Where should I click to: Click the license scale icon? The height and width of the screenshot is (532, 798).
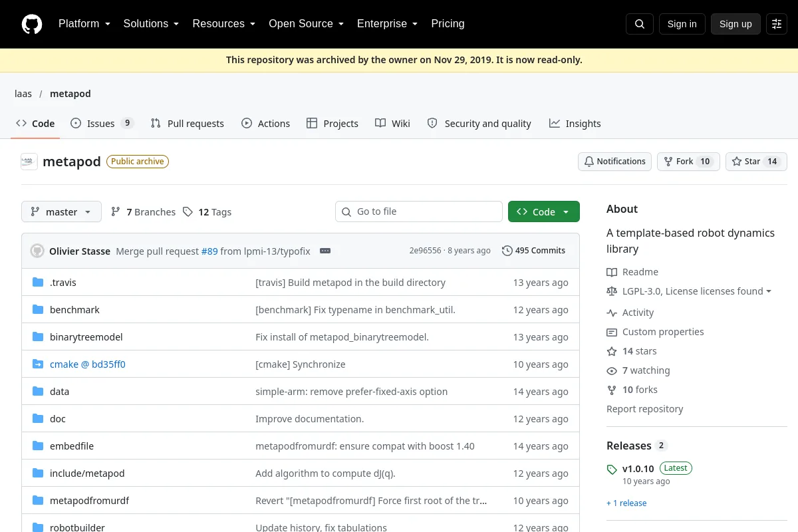tap(612, 291)
